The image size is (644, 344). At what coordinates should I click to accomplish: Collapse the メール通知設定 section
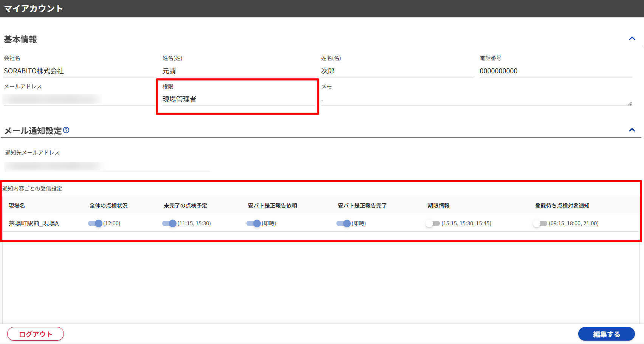point(632,130)
